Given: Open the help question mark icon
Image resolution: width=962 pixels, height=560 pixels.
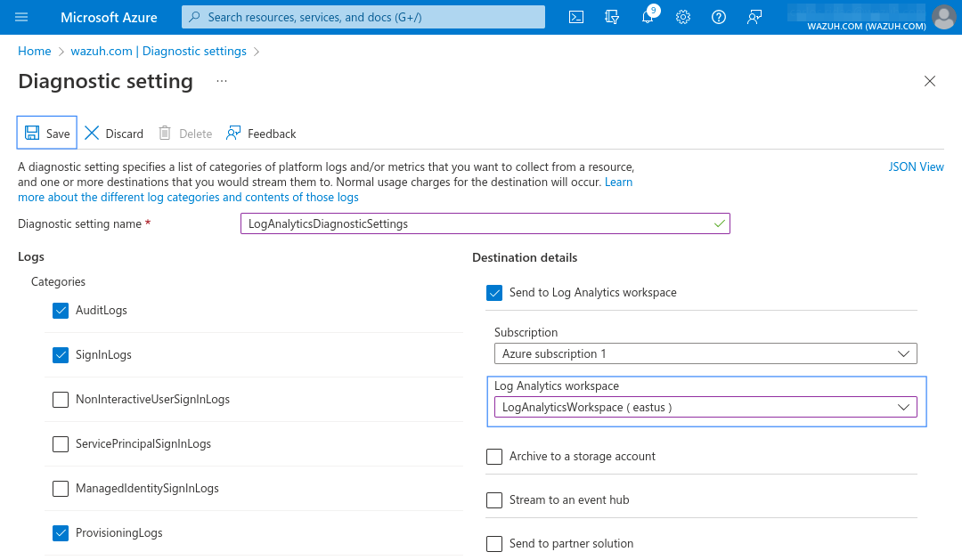Looking at the screenshot, I should pyautogui.click(x=719, y=17).
